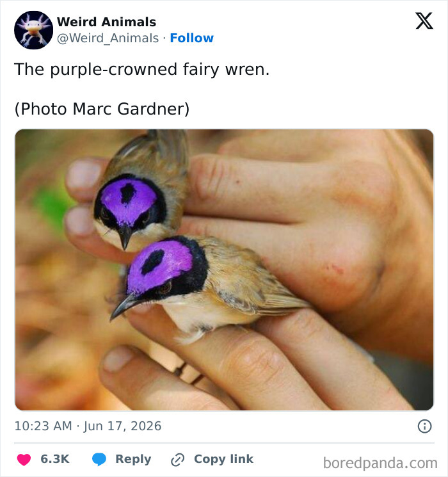The height and width of the screenshot is (477, 448).
Task: Click the 6.3K like count
Action: [x=55, y=459]
